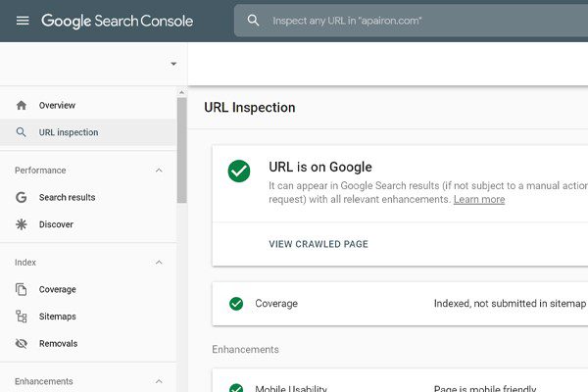Expand the Mobile Usability row

[400, 380]
